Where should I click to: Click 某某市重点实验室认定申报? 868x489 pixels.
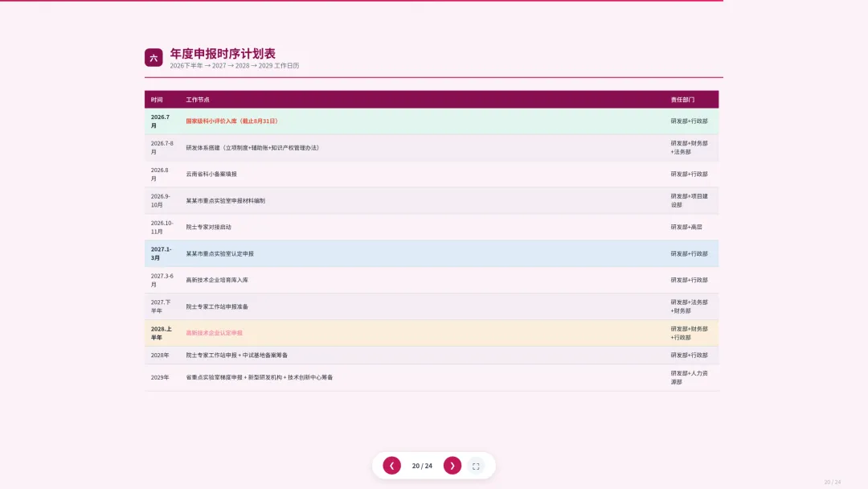[219, 254]
